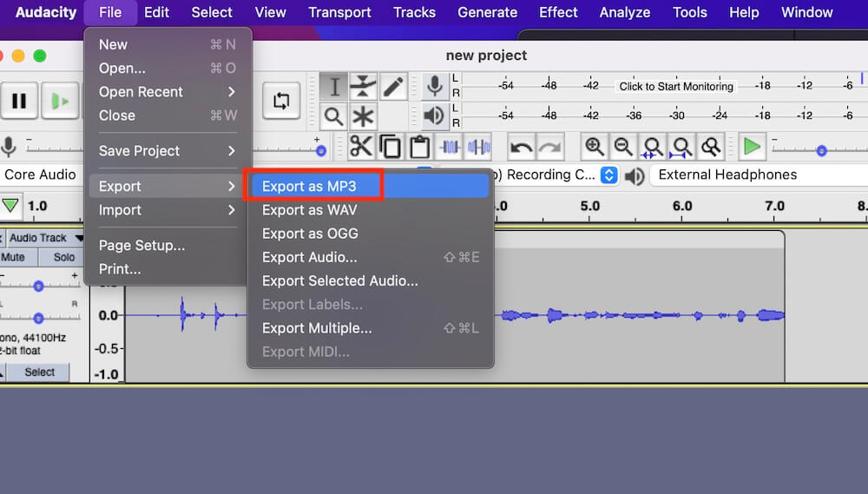The height and width of the screenshot is (494, 868).
Task: Click the record meter microphone icon
Action: click(435, 87)
